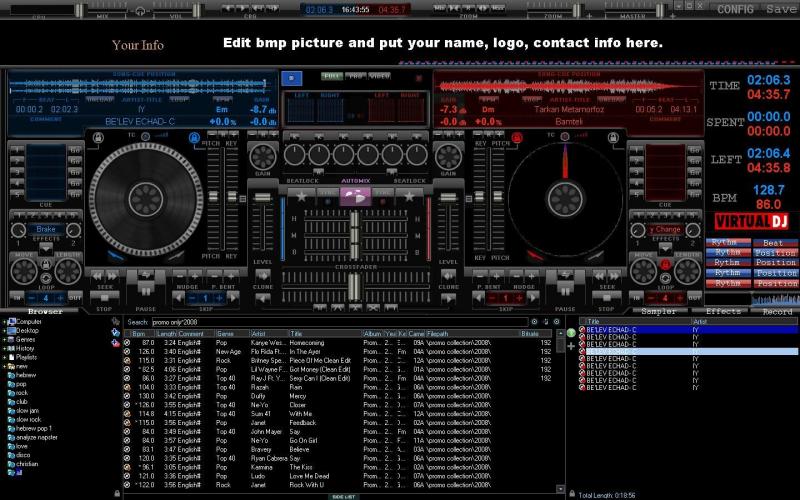Open the 'Brake' effect selector

46,230
